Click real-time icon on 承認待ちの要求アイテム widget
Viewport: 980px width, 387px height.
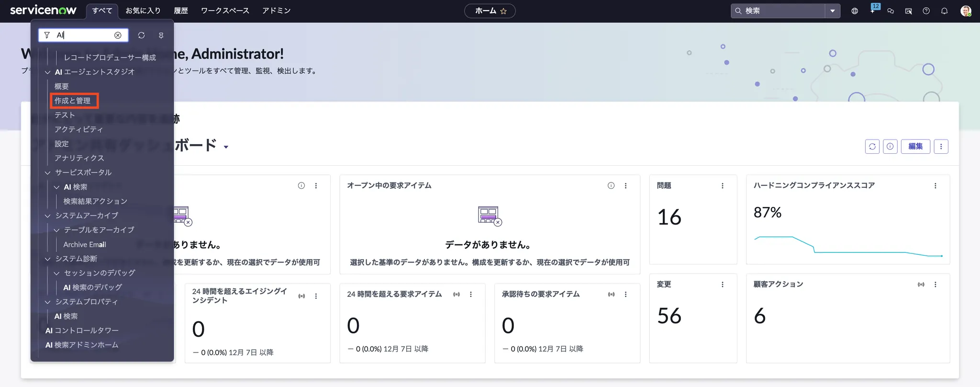point(612,294)
